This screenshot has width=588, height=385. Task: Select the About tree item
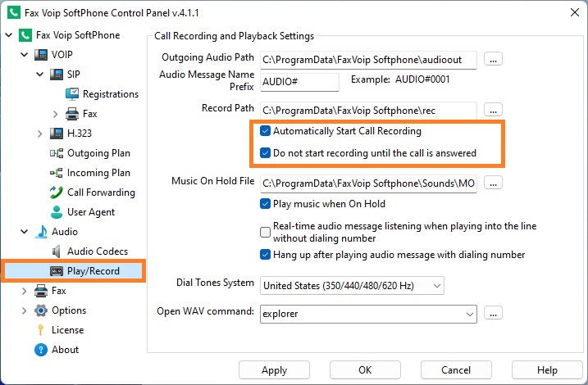[66, 350]
